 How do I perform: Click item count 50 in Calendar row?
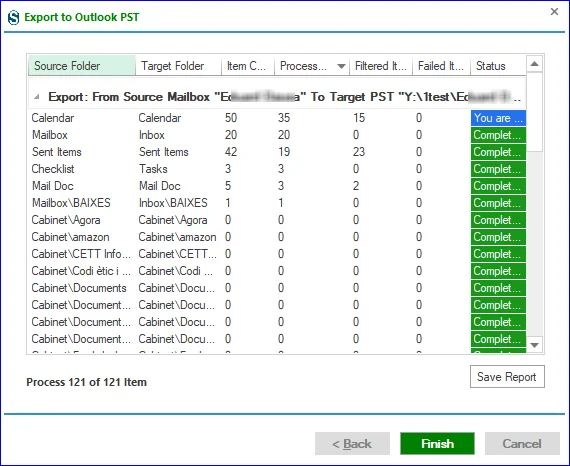click(x=231, y=118)
